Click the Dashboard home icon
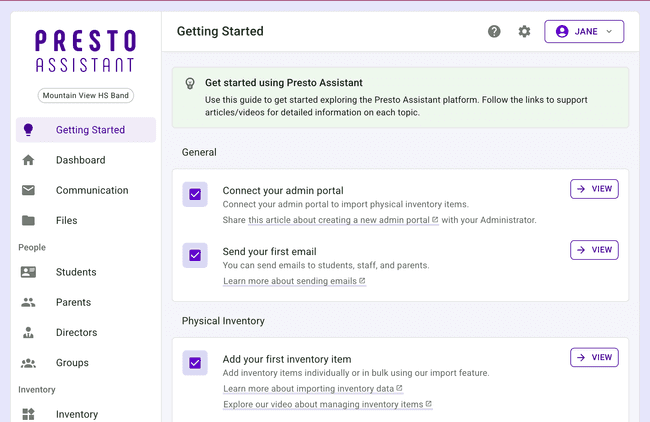The width and height of the screenshot is (650, 422). [x=28, y=160]
